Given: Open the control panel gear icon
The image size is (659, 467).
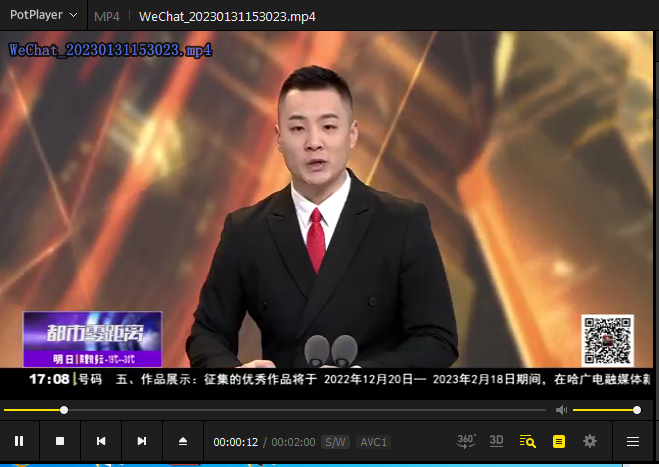Looking at the screenshot, I should (590, 441).
